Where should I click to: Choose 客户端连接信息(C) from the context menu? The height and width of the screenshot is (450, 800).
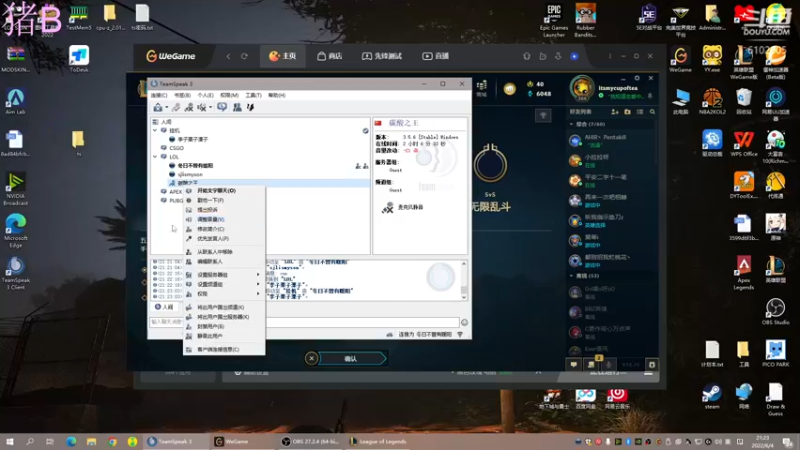[x=224, y=349]
